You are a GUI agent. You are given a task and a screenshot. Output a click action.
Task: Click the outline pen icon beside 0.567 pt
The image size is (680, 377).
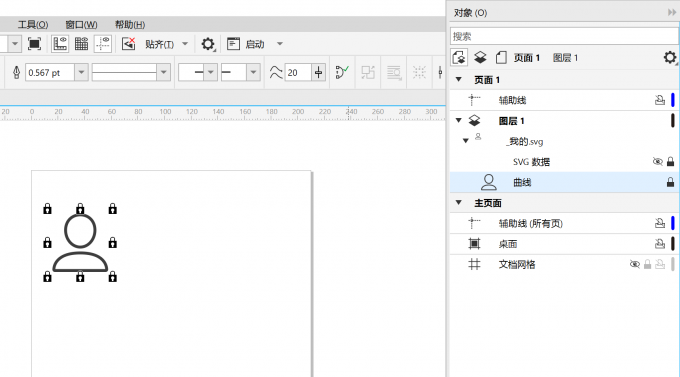point(16,72)
